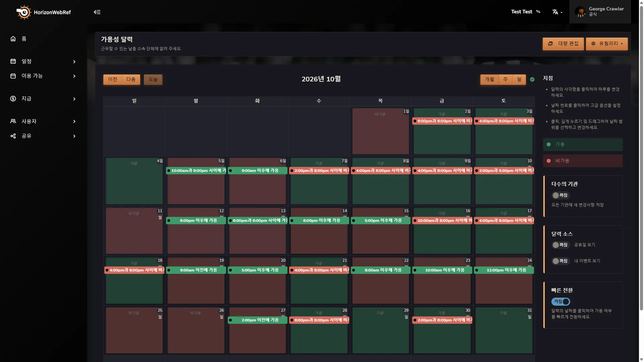Select the red 비가용 legend swatch
This screenshot has width=644, height=362.
point(583,161)
